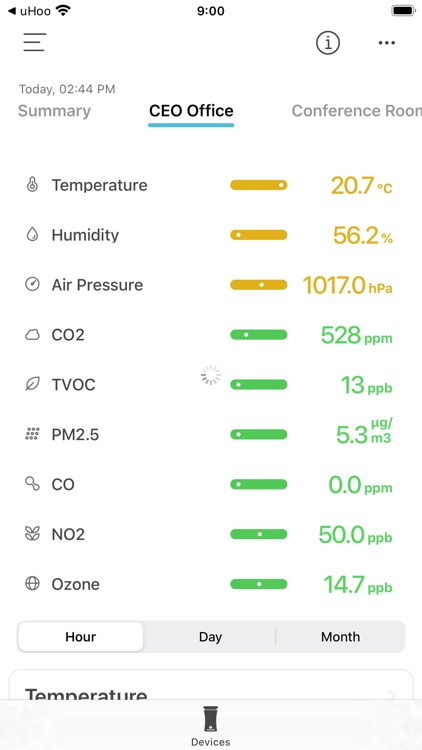Return to uHoo via back link
This screenshot has height=750, width=422.
point(30,11)
